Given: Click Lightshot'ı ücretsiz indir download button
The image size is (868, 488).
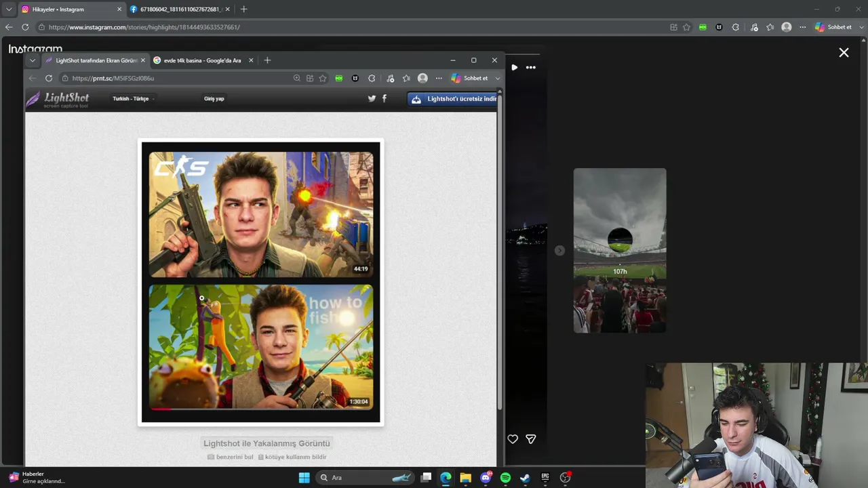Looking at the screenshot, I should point(452,99).
